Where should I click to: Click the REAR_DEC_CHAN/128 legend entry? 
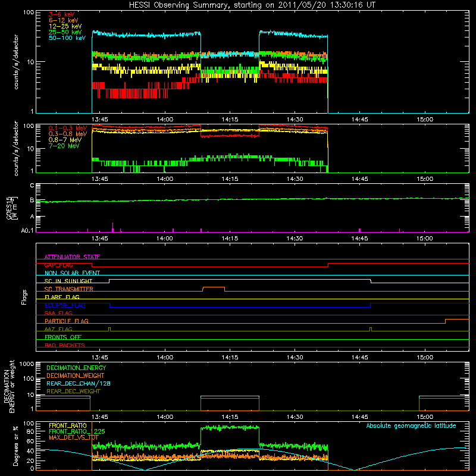point(79,383)
